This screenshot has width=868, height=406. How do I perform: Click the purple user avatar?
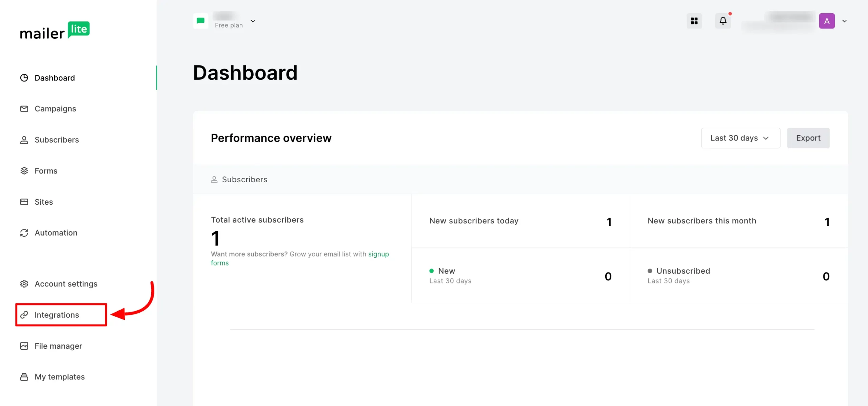pos(827,21)
